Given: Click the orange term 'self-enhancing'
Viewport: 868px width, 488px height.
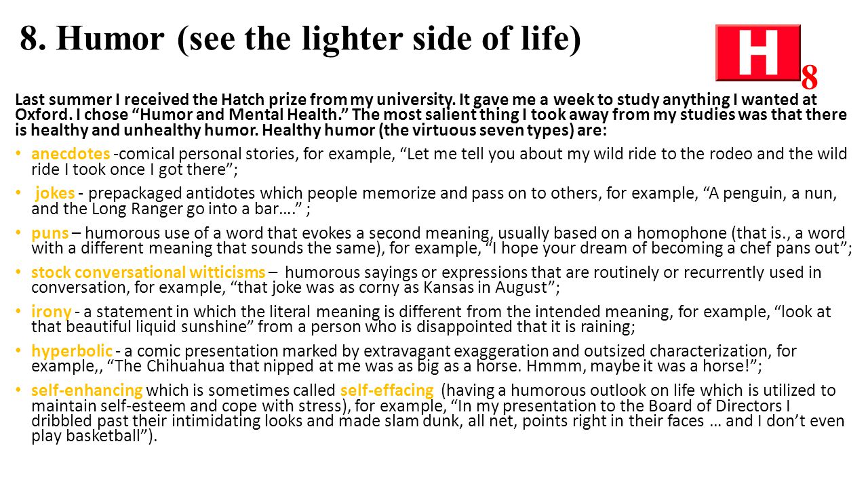Looking at the screenshot, I should 87,390.
